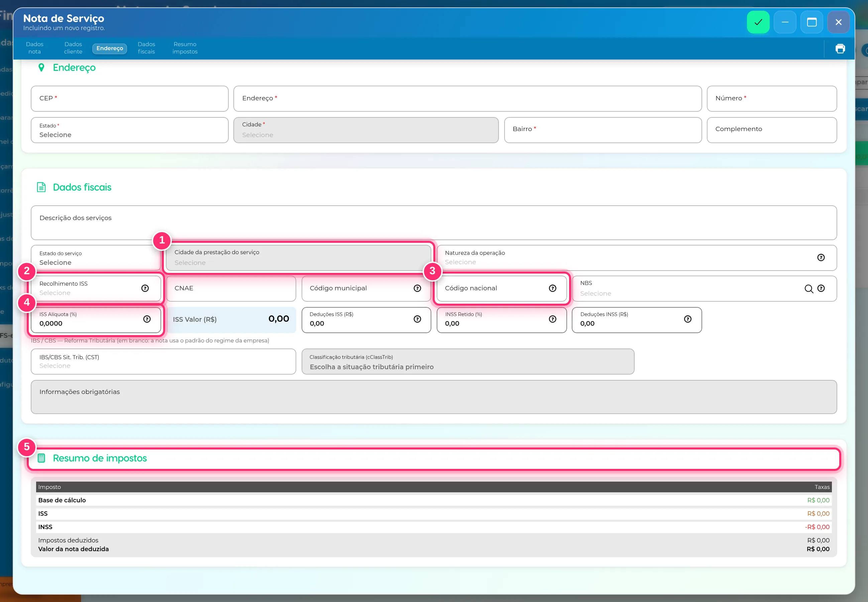Open help icon for Deduções INSS
Screen dimensions: 868x602
pos(688,319)
